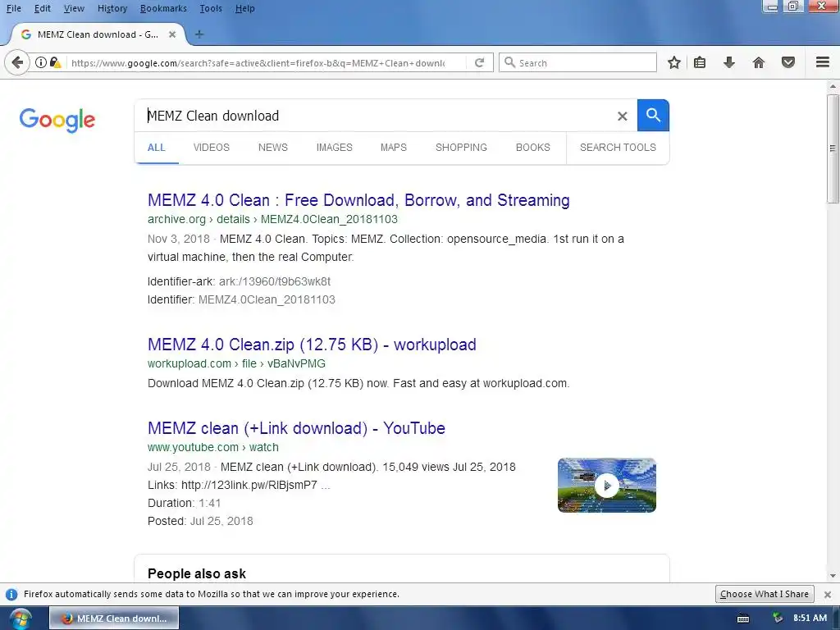The image size is (840, 630).
Task: Open the Windows Start button
Action: (21, 619)
